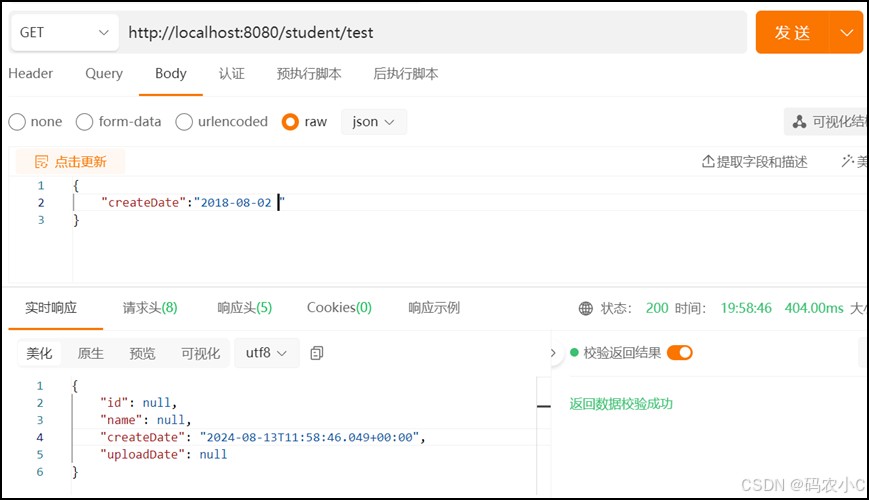Toggle the 校验返回结果 switch
The height and width of the screenshot is (500, 869).
679,353
